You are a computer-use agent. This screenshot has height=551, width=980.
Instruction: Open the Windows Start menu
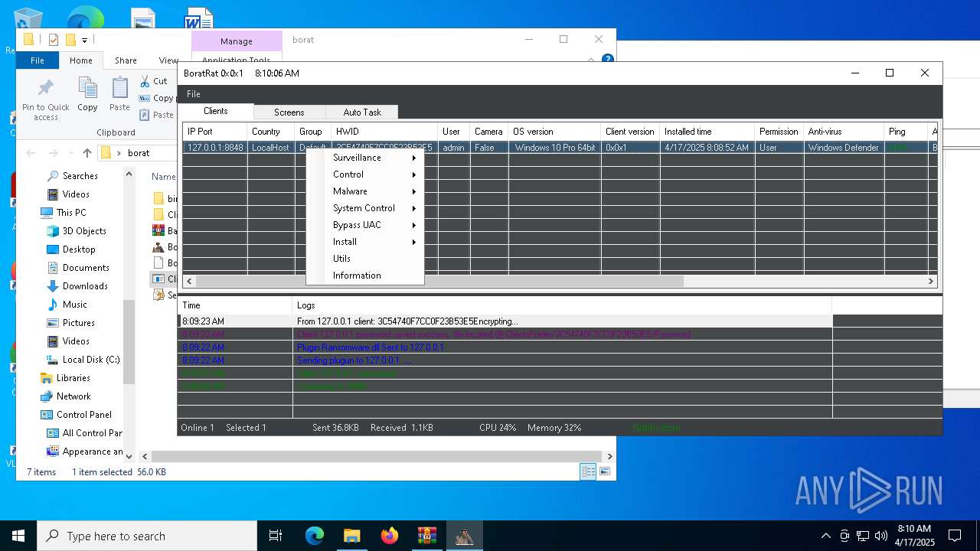point(18,536)
